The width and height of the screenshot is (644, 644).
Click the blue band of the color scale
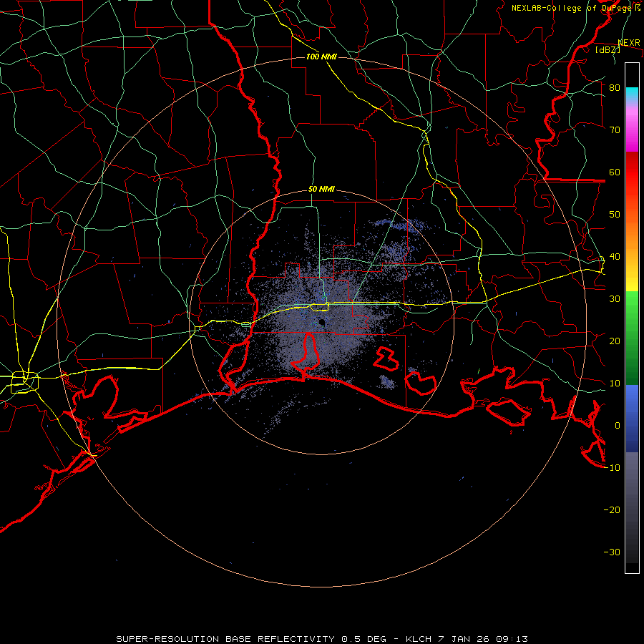[x=632, y=418]
